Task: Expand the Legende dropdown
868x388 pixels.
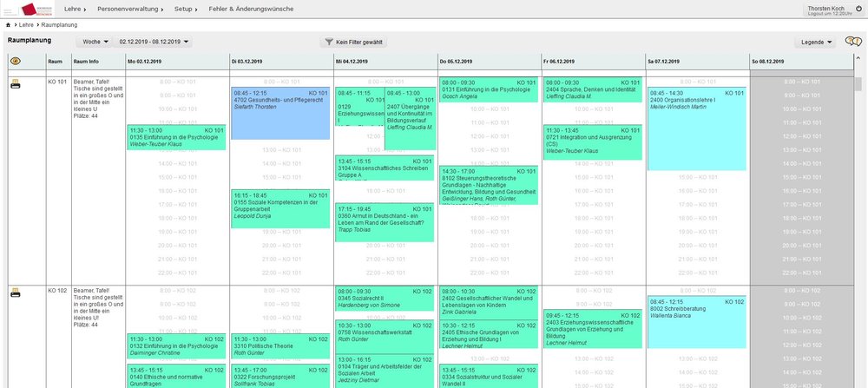Action: [x=817, y=42]
